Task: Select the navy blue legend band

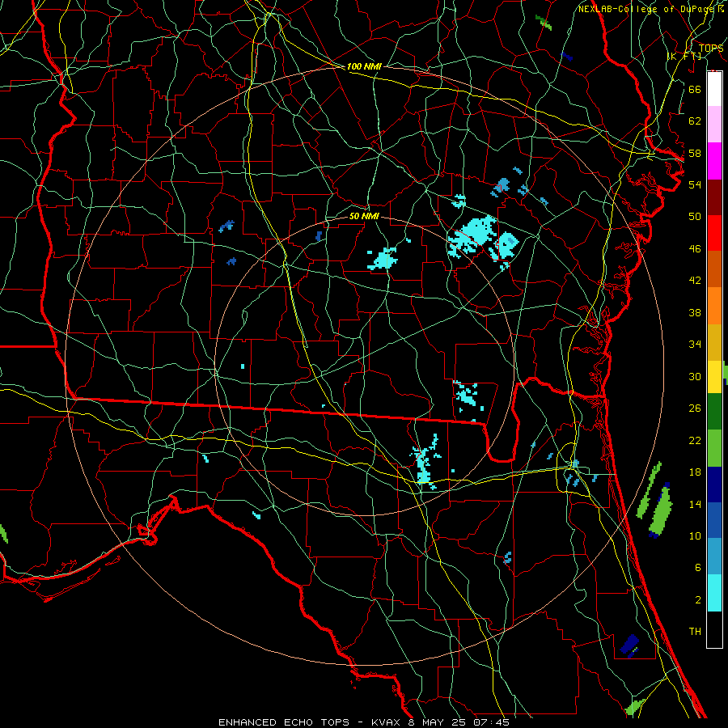Action: (714, 485)
